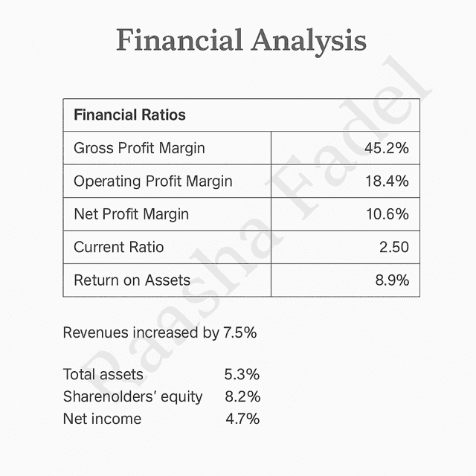Select the 4.7% net income figure

point(242,419)
